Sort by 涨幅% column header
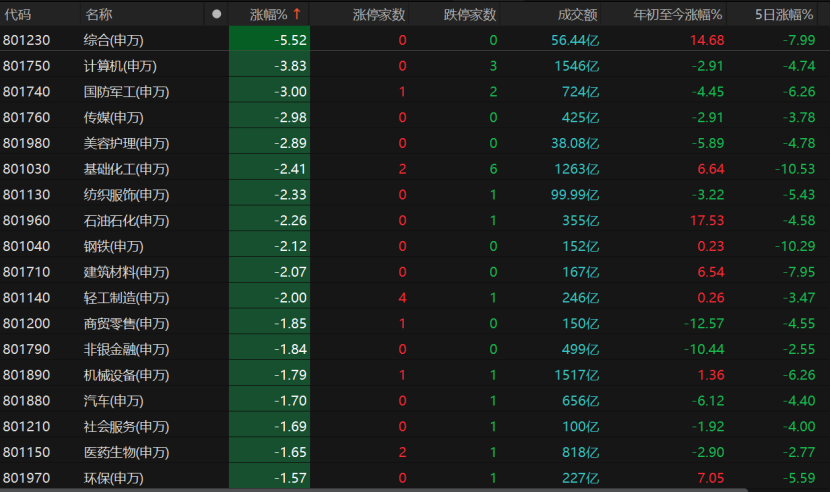The height and width of the screenshot is (492, 831). (268, 15)
